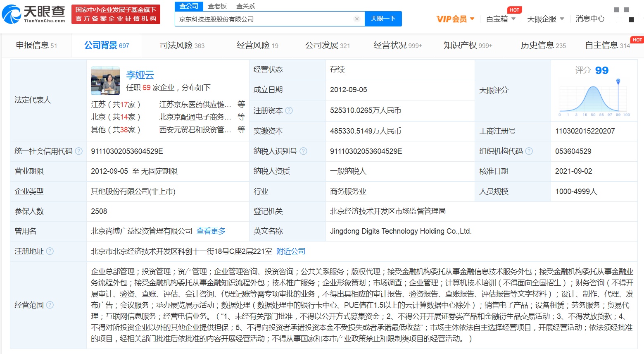Screen dimensions: 644x354
Task: Click 江苏（共17家）region text
Action: [x=116, y=105]
